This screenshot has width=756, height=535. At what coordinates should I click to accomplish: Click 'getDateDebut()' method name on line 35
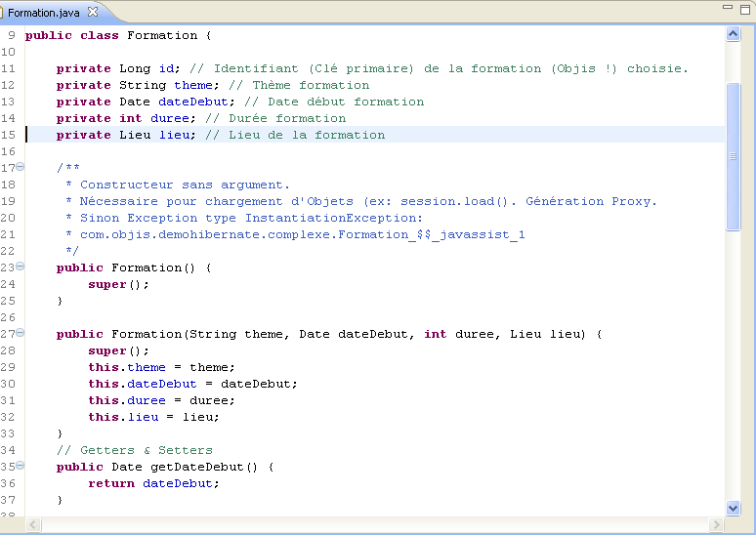(x=204, y=467)
